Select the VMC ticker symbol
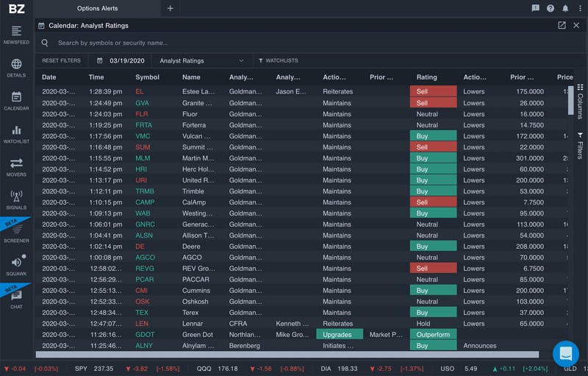The width and height of the screenshot is (588, 376). (143, 136)
